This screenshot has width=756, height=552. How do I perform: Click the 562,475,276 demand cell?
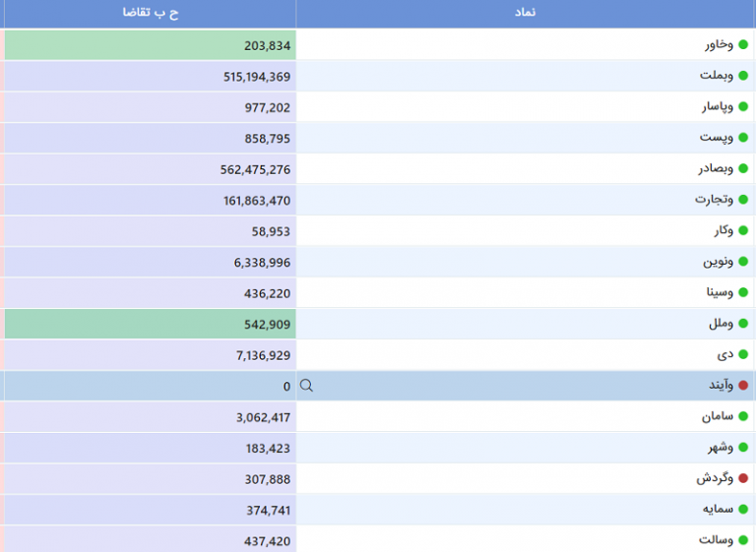click(x=150, y=169)
